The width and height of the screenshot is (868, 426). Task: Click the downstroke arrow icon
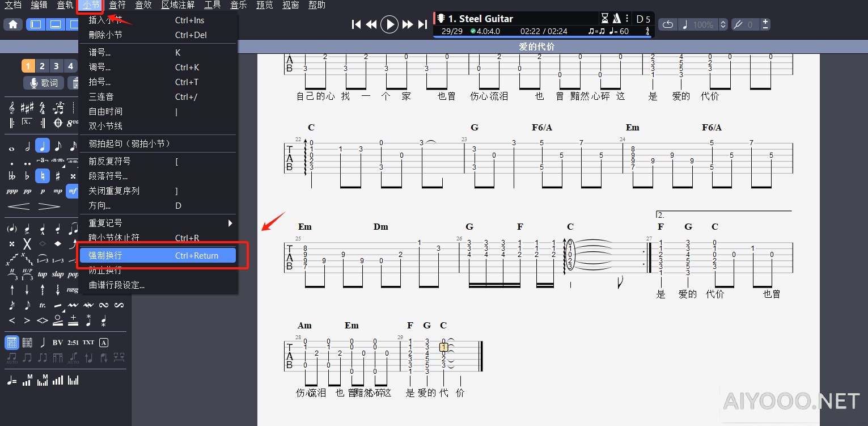(x=27, y=290)
